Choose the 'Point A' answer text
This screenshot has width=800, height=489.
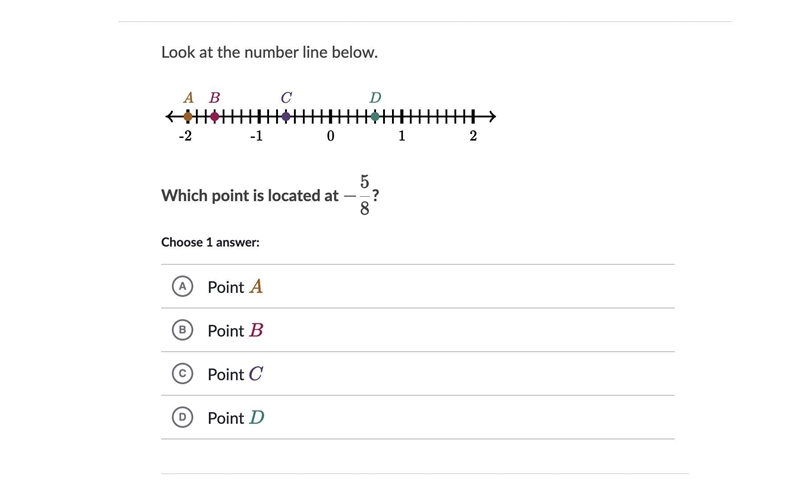[235, 287]
